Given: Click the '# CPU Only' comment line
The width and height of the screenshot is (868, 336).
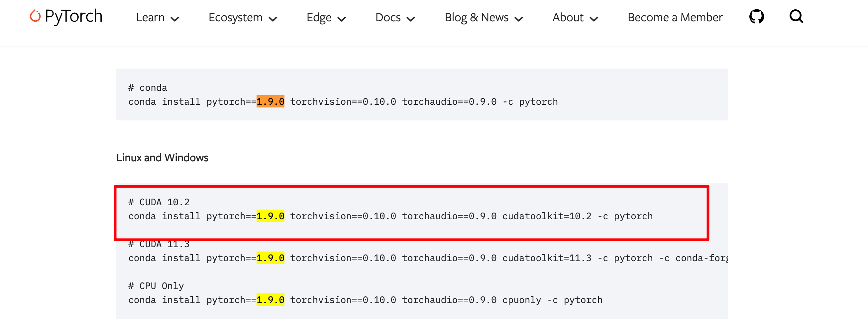Looking at the screenshot, I should click(156, 286).
